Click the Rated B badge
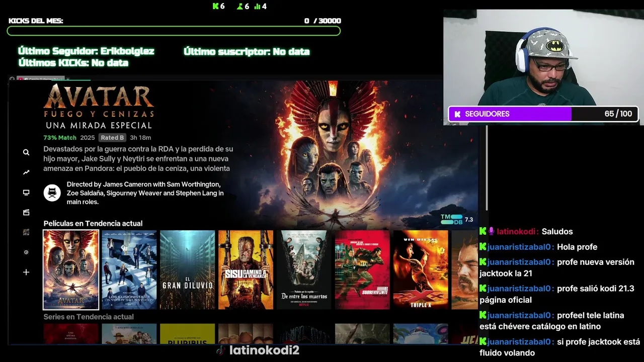The height and width of the screenshot is (362, 644). point(112,138)
